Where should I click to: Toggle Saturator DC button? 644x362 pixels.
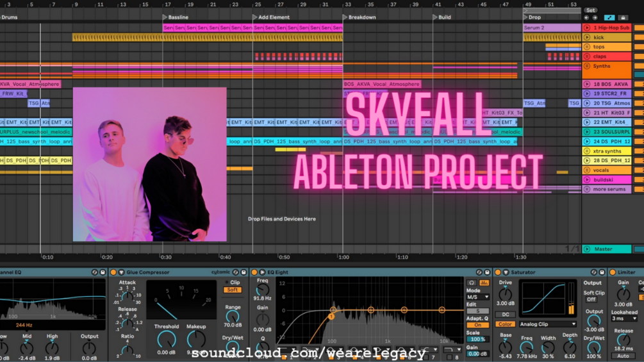point(506,315)
